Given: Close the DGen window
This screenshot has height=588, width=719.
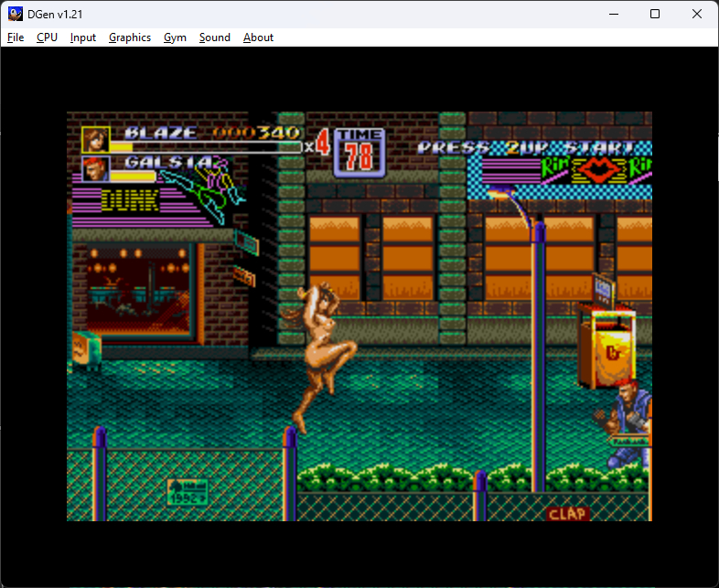Looking at the screenshot, I should point(697,14).
